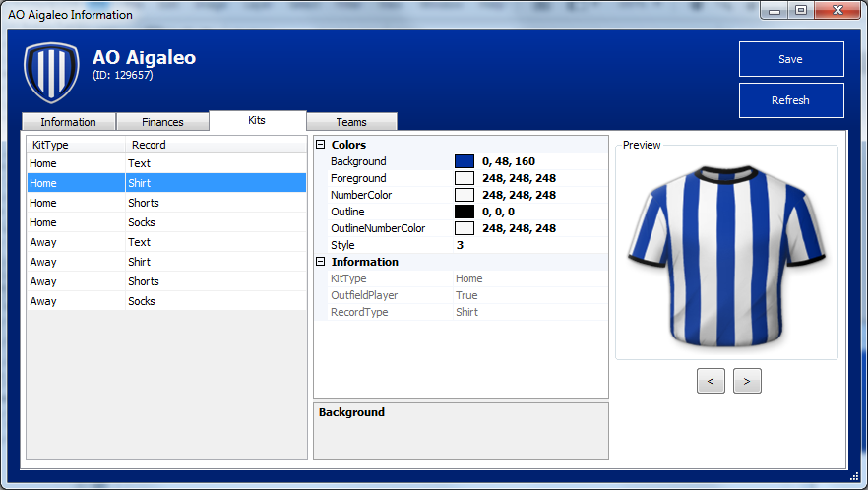Click the Foreground value 248, 248, 248
The width and height of the screenshot is (868, 490).
pos(520,178)
